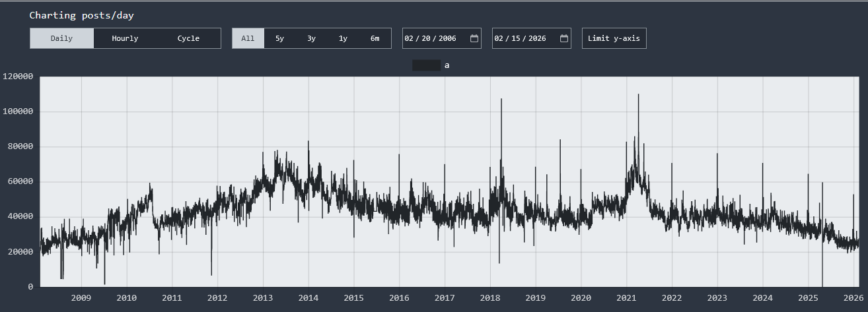Open the end date calendar picker icon
Viewport: 868px width, 312px height.
click(564, 38)
